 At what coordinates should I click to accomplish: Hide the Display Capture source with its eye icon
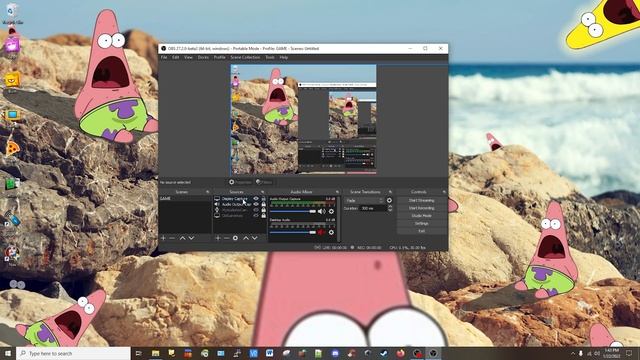tap(256, 199)
